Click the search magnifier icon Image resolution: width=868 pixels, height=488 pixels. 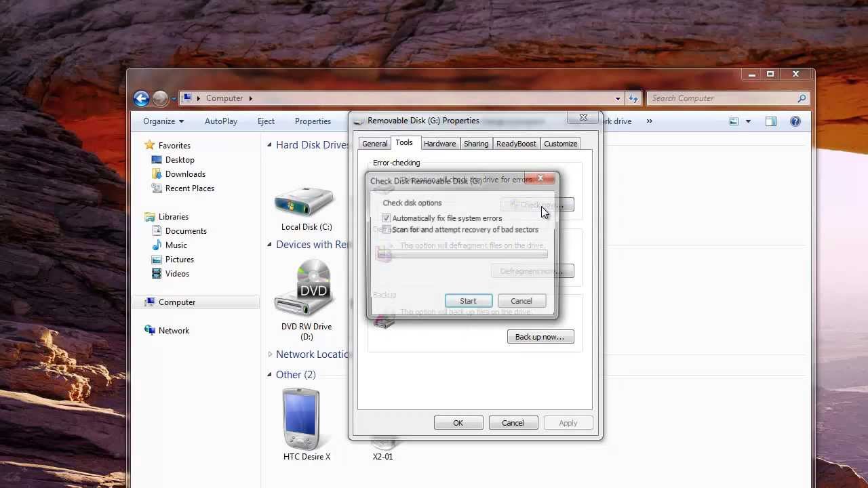tap(802, 98)
